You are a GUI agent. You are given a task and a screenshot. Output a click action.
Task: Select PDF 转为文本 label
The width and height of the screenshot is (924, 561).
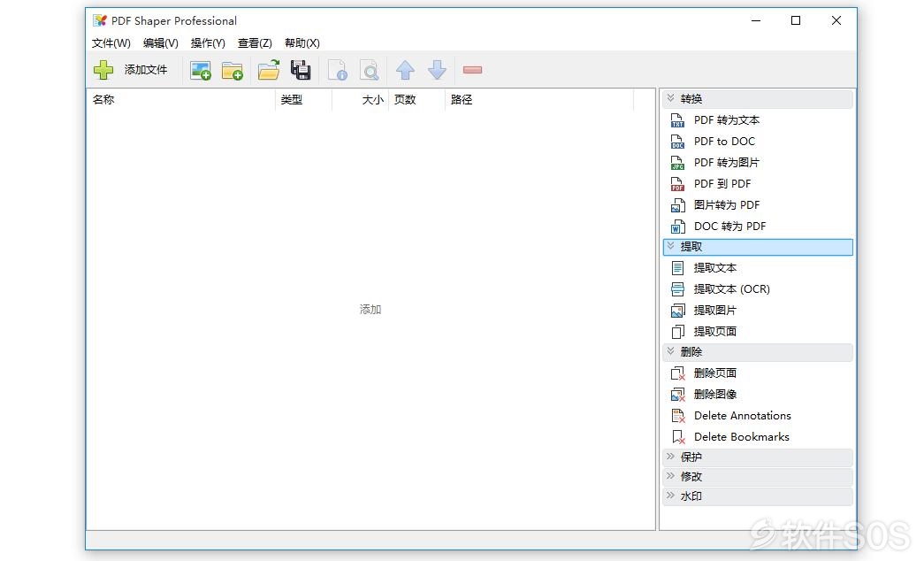click(x=727, y=120)
